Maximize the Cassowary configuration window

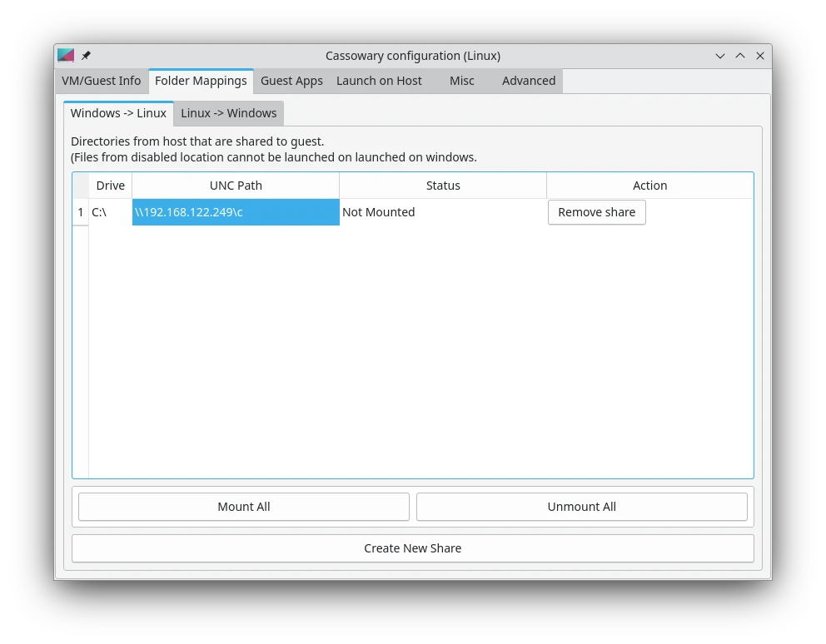coord(740,56)
